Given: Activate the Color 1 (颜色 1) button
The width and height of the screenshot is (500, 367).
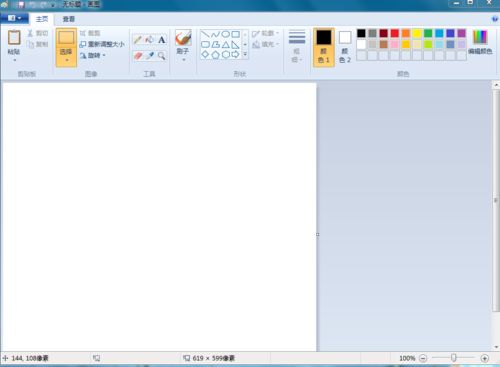Looking at the screenshot, I should point(324,47).
